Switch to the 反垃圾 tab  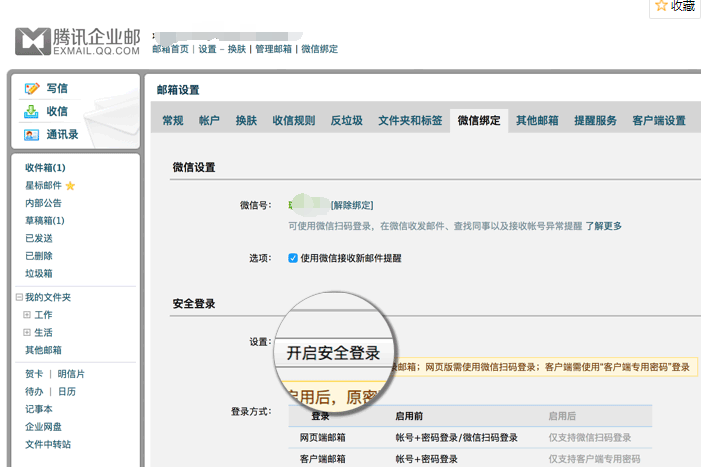click(x=346, y=121)
